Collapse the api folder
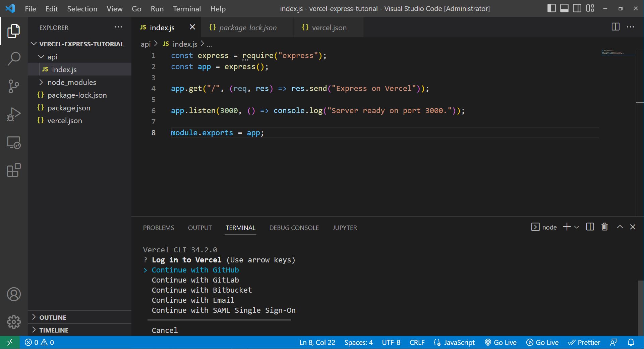This screenshot has width=644, height=349. [x=79, y=57]
